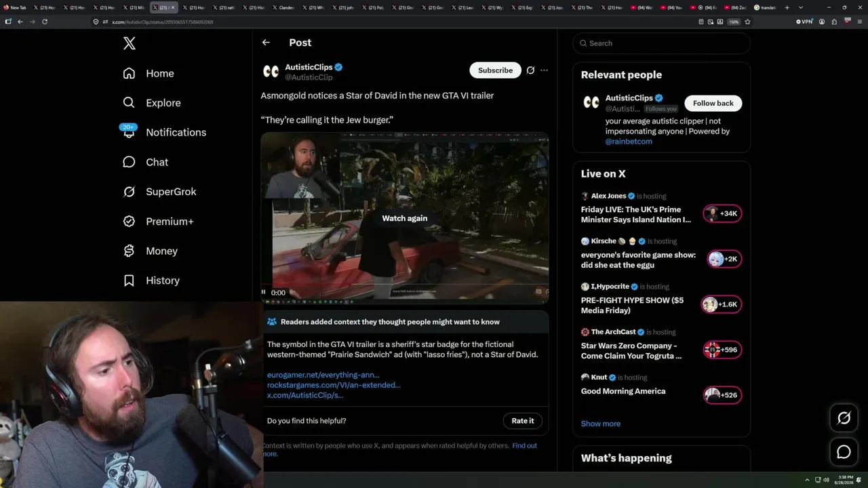Open the sidebar toggle at toolbar left
The image size is (868, 488).
point(8,22)
